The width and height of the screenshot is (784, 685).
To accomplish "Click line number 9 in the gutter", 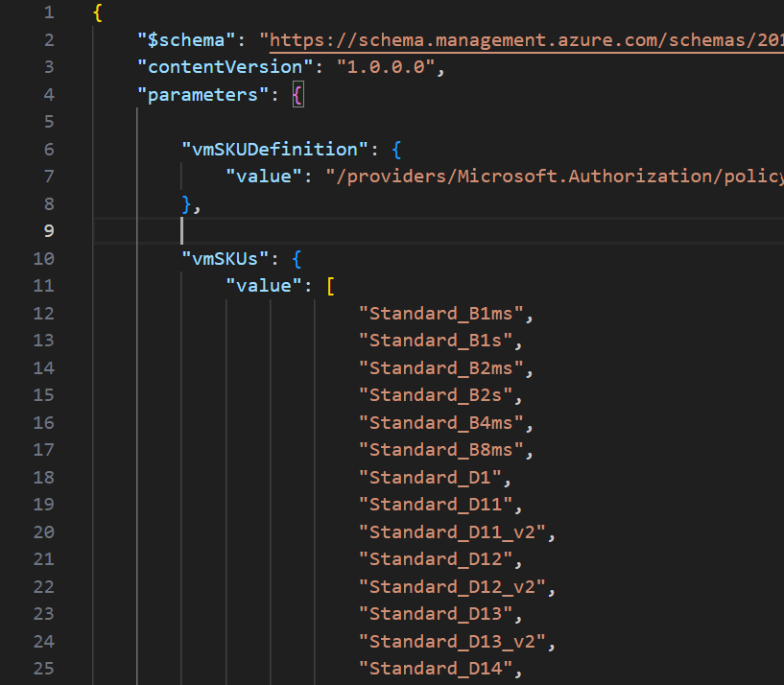I will click(49, 231).
